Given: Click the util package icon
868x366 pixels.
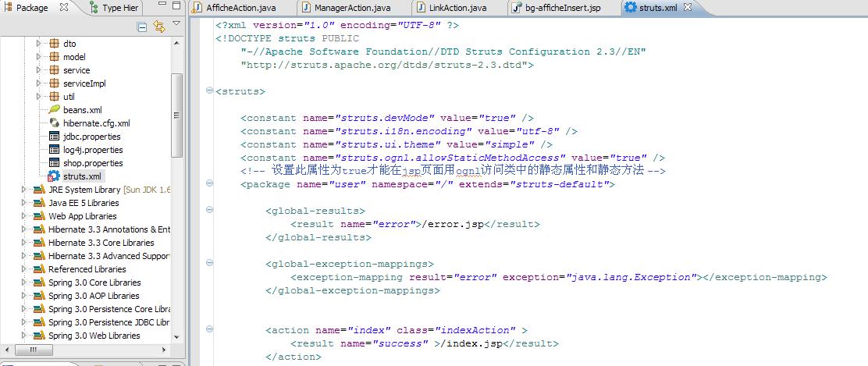Looking at the screenshot, I should click(54, 96).
